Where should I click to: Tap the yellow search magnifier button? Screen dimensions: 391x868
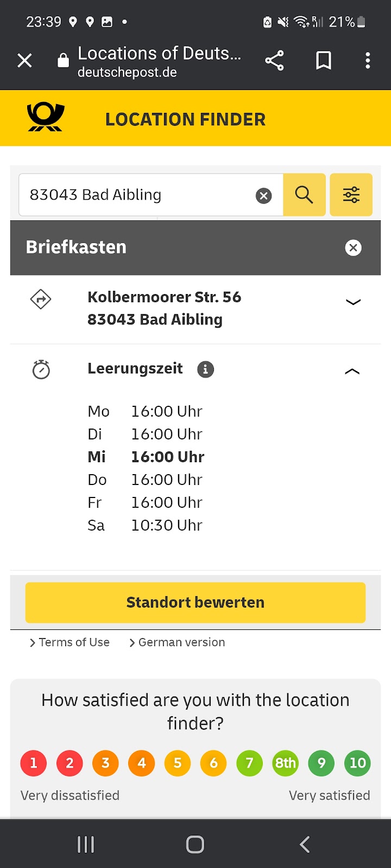[x=304, y=195]
